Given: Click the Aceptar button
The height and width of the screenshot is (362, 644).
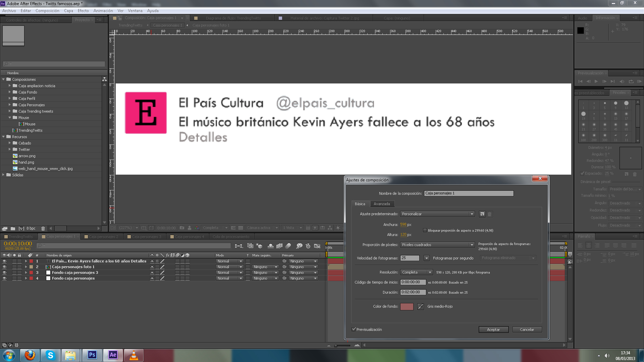Looking at the screenshot, I should point(493,329).
